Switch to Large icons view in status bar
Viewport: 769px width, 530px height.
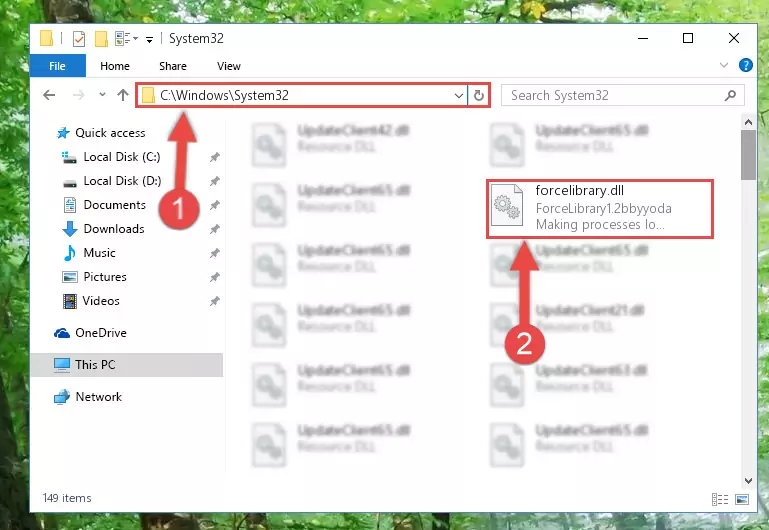pyautogui.click(x=742, y=500)
